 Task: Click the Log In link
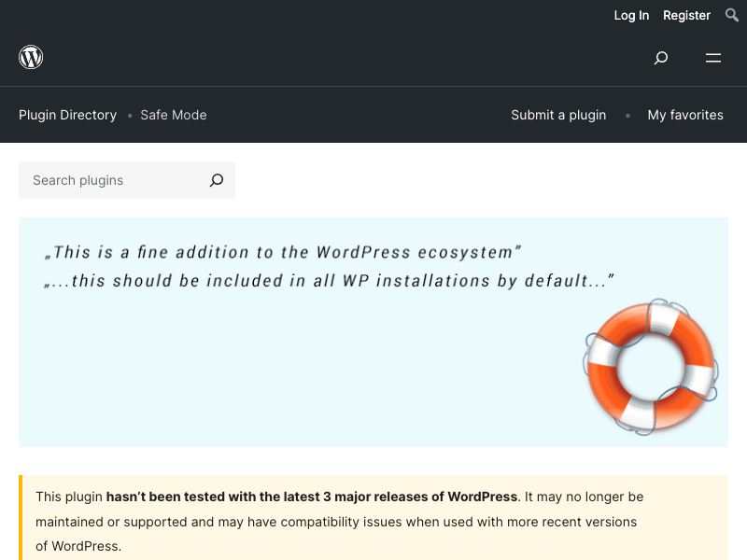click(x=631, y=15)
